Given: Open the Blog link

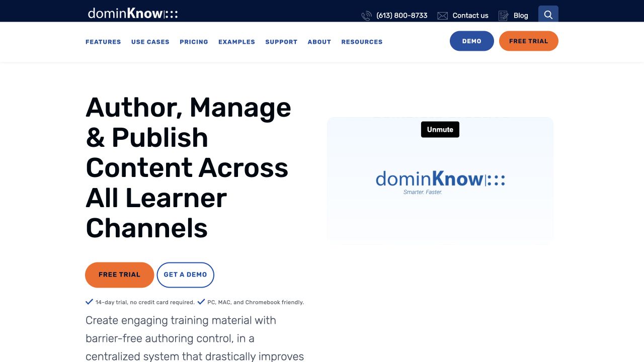Looking at the screenshot, I should click(521, 16).
